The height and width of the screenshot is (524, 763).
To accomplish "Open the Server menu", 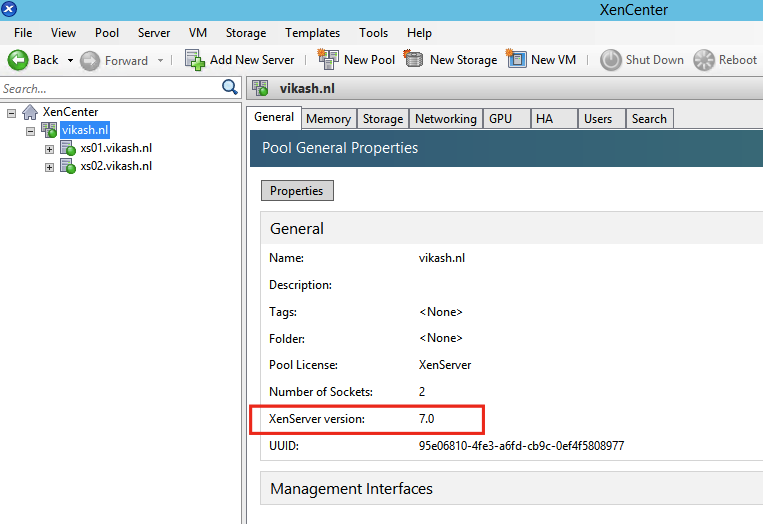I will click(154, 33).
